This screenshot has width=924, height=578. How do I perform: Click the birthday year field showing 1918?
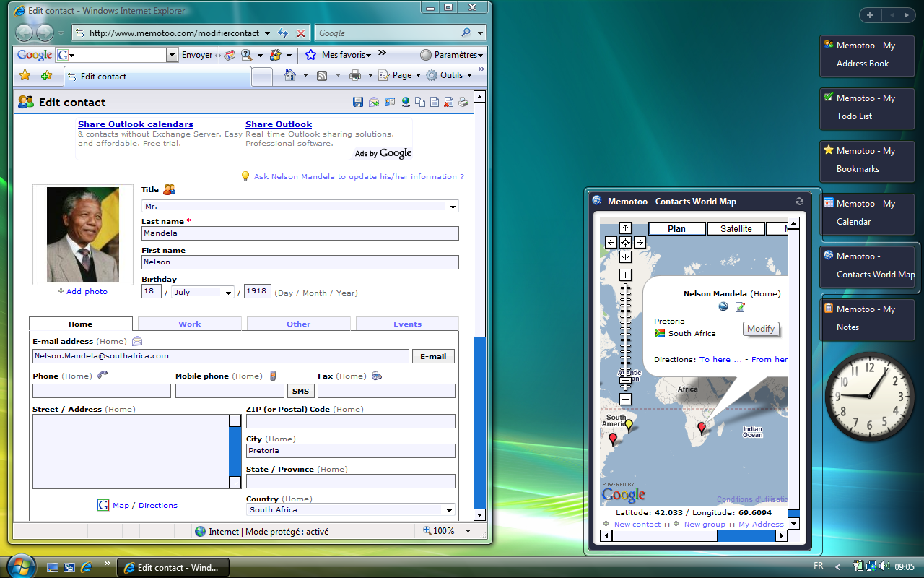click(x=258, y=291)
